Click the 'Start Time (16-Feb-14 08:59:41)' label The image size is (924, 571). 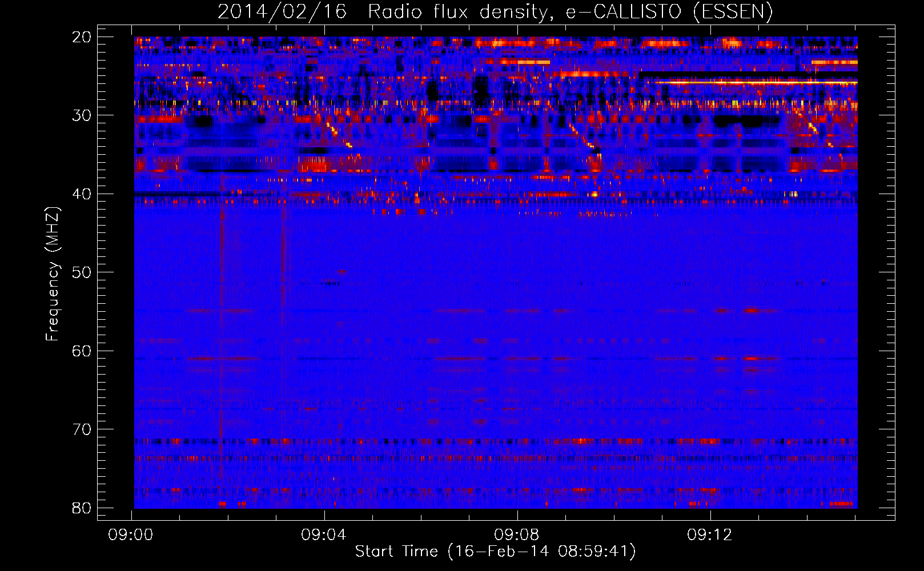coord(496,552)
